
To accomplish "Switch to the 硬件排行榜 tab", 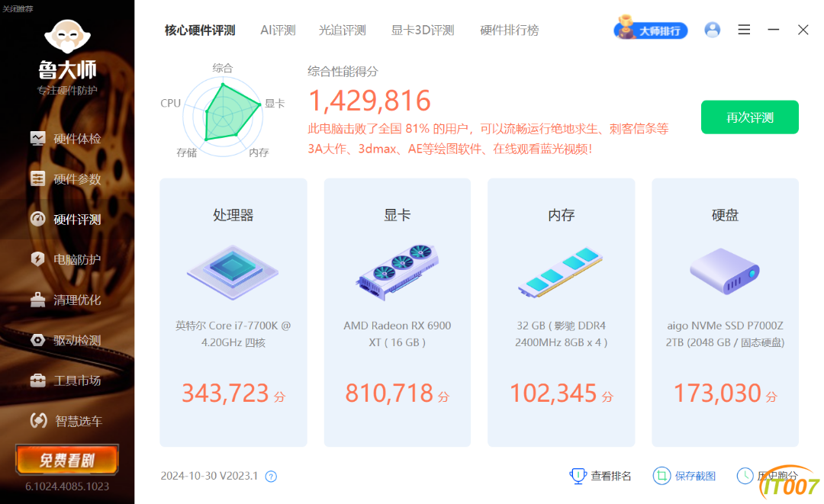I will (x=509, y=30).
